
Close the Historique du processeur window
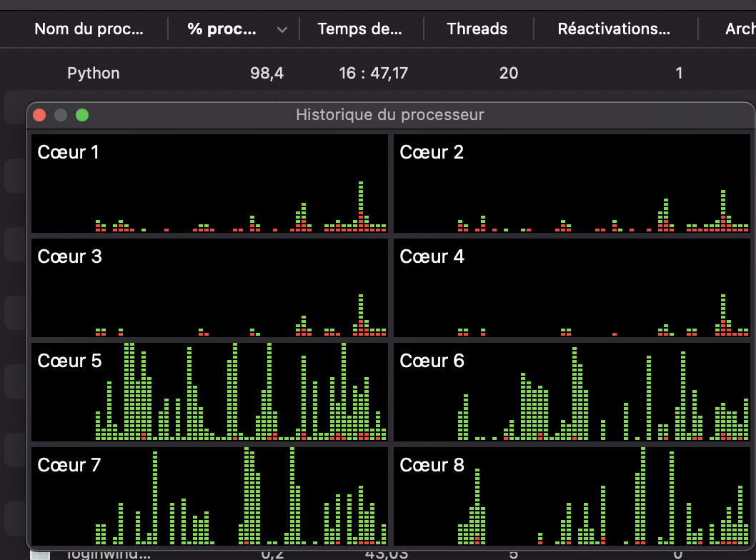click(39, 115)
